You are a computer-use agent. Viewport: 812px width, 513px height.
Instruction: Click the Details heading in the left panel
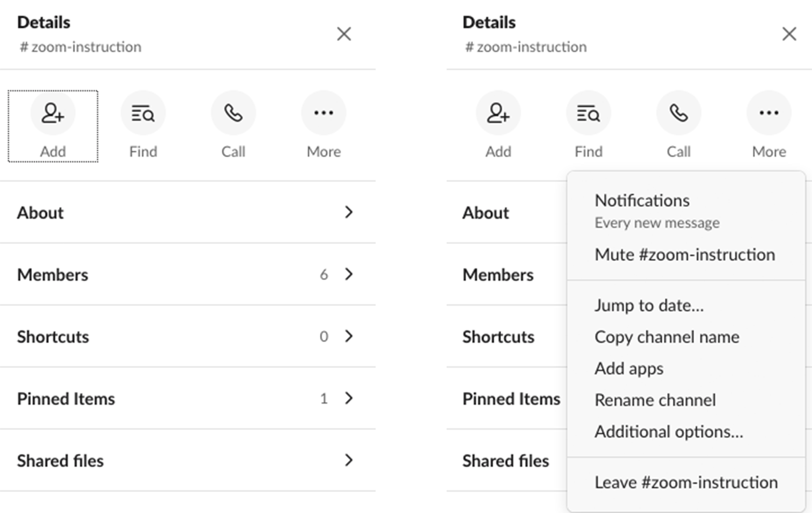(44, 22)
